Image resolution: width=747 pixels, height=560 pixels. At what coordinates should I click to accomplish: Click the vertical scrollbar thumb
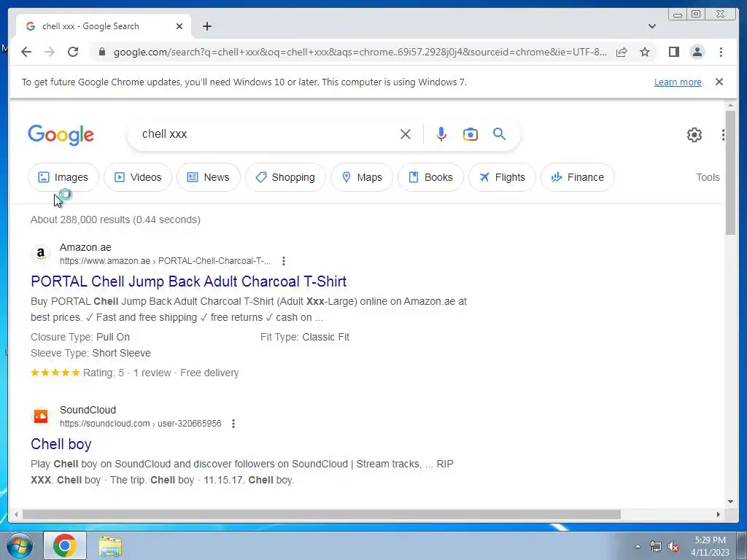[x=731, y=172]
